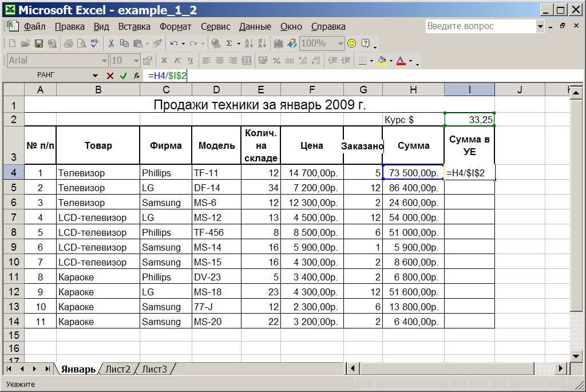Center text horizontally
This screenshot has height=392, width=586.
(220, 61)
